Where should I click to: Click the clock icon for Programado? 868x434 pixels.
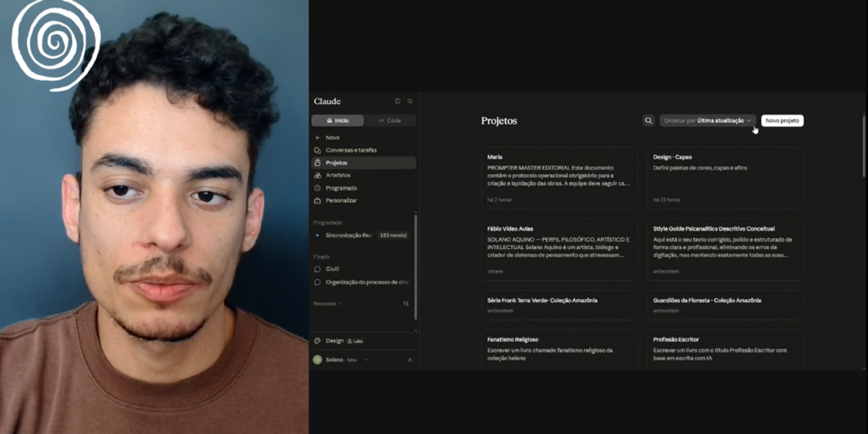point(317,187)
